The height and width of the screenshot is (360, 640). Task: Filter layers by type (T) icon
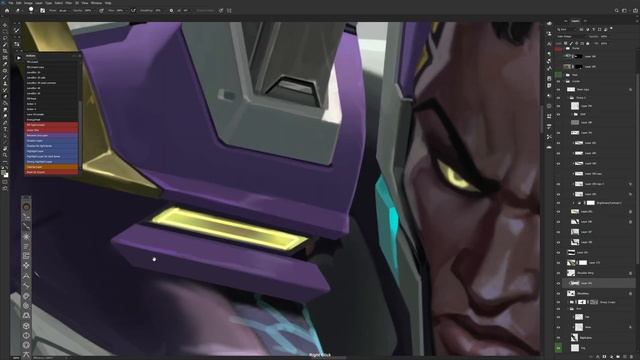click(x=594, y=29)
